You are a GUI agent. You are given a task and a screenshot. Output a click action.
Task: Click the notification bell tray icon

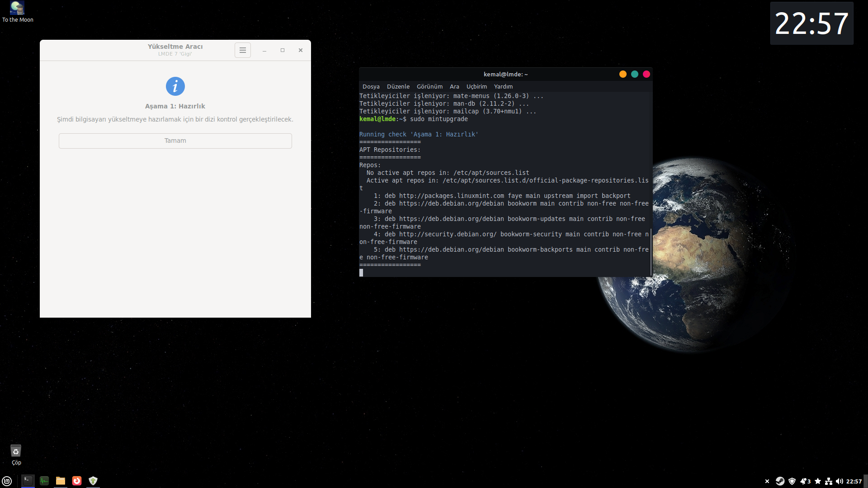point(804,481)
